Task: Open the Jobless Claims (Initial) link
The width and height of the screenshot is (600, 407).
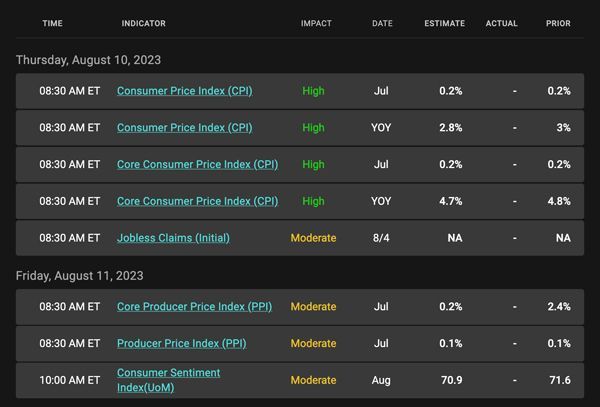Action: (173, 238)
